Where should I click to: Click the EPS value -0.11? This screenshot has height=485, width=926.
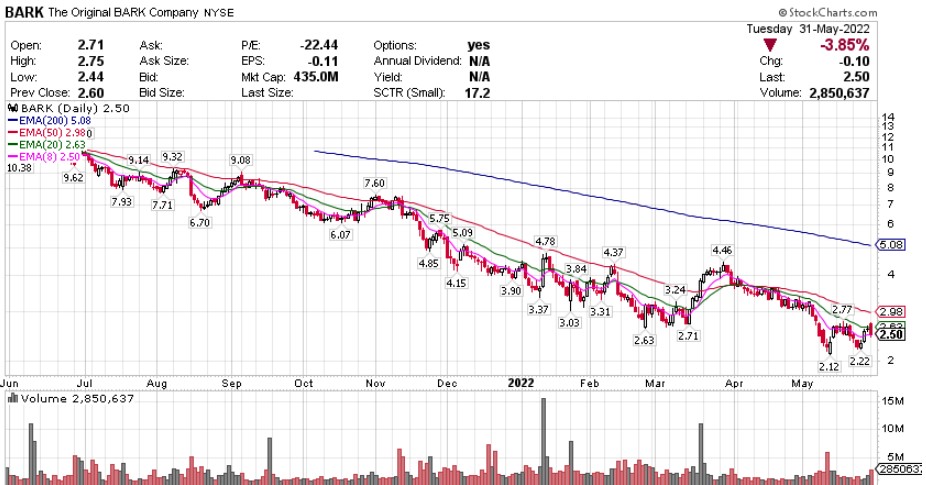(x=324, y=61)
